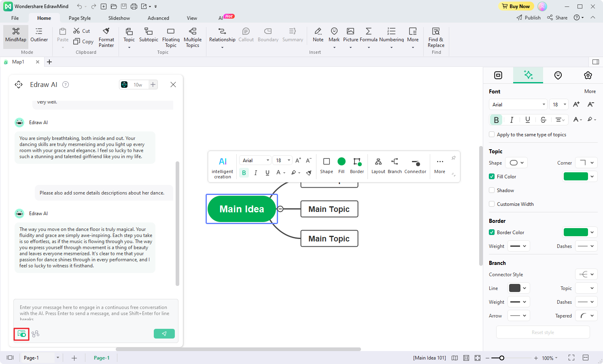603x364 pixels.
Task: Add a Note to the topic
Action: [x=318, y=35]
